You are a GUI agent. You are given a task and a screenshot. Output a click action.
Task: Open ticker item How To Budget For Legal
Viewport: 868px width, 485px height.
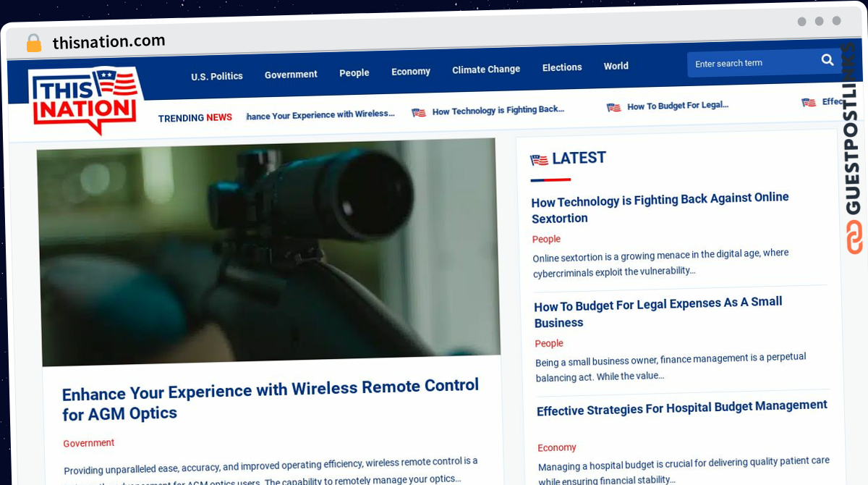(x=678, y=106)
